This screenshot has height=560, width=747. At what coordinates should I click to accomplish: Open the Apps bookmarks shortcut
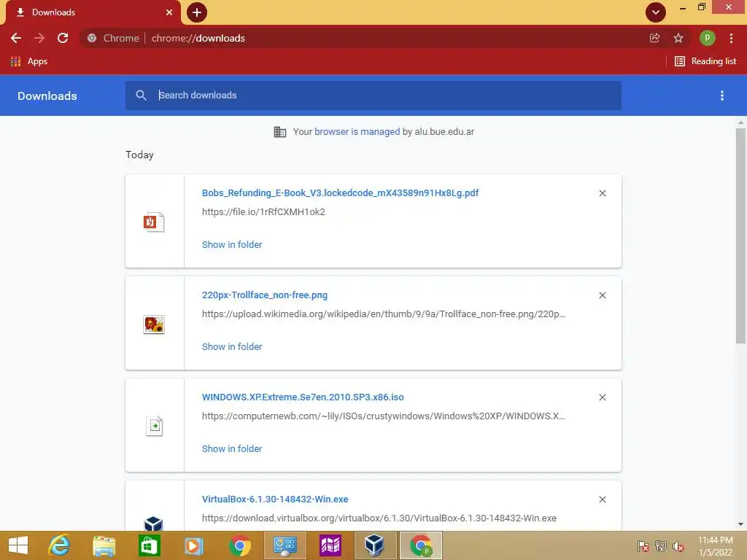(29, 61)
